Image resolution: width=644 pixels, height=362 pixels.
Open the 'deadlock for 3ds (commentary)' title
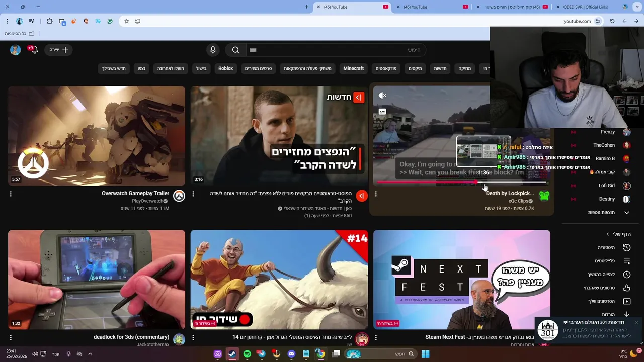(131, 337)
